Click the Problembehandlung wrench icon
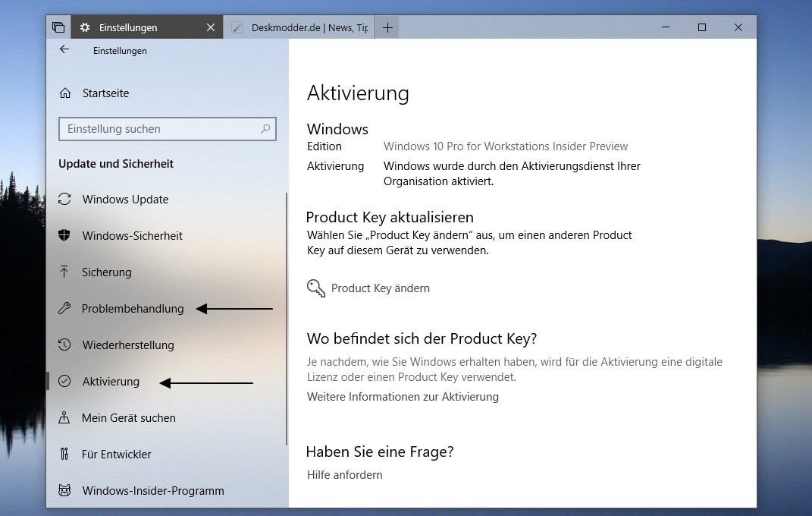Viewport: 812px width, 516px height. pyautogui.click(x=64, y=309)
